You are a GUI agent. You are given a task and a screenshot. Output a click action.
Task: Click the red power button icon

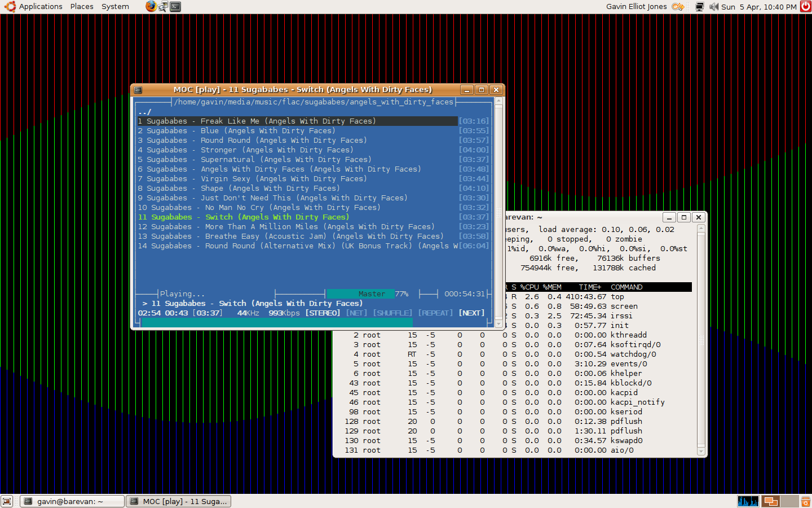(x=806, y=7)
